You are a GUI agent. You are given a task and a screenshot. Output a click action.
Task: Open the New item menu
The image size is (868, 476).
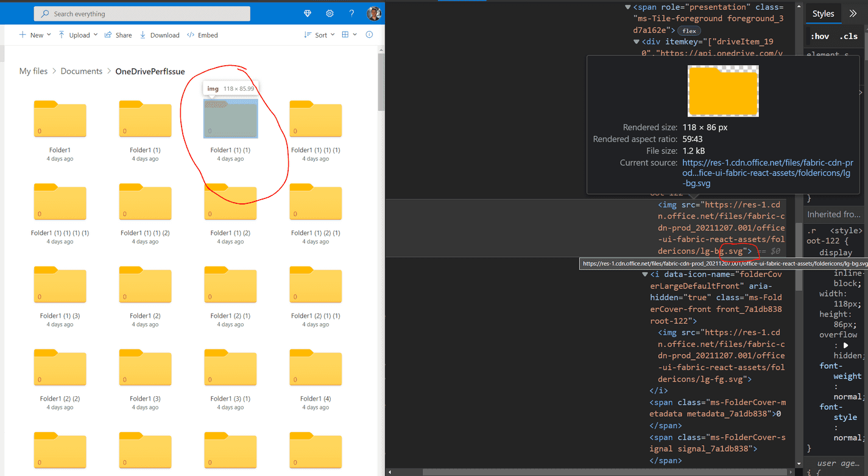click(x=35, y=35)
